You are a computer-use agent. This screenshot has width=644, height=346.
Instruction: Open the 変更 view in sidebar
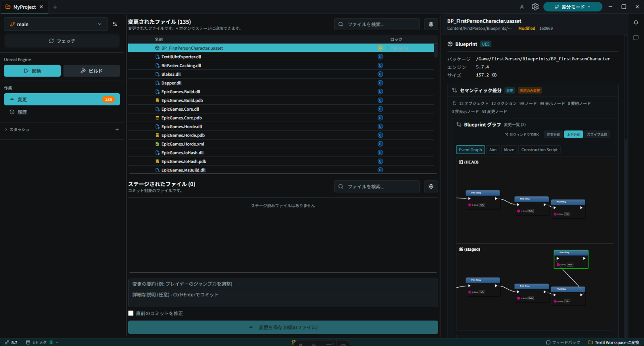pyautogui.click(x=62, y=99)
